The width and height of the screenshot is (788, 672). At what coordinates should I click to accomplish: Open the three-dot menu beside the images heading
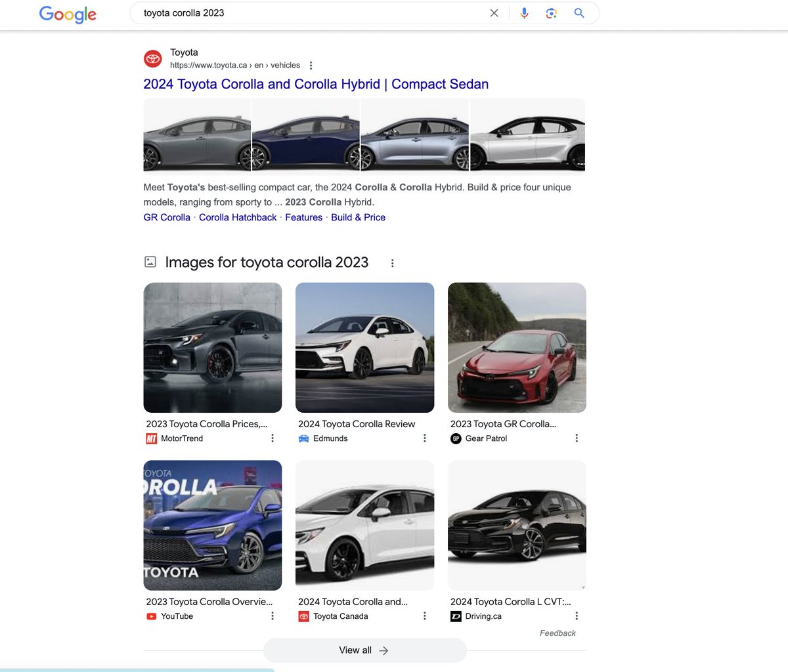coord(392,262)
